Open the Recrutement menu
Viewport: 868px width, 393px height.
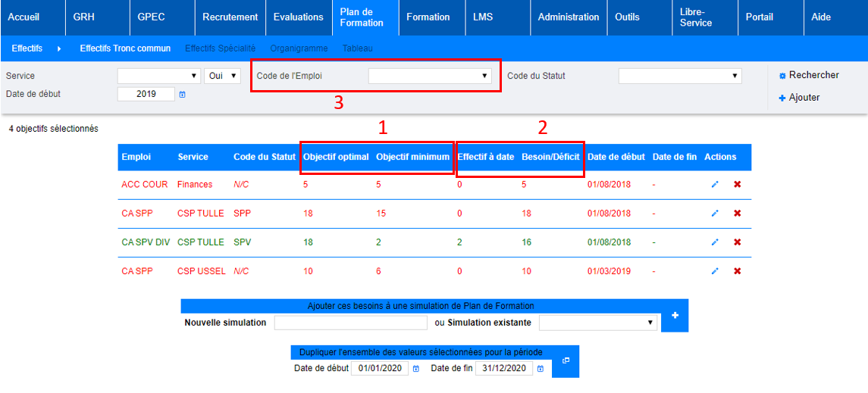(230, 17)
